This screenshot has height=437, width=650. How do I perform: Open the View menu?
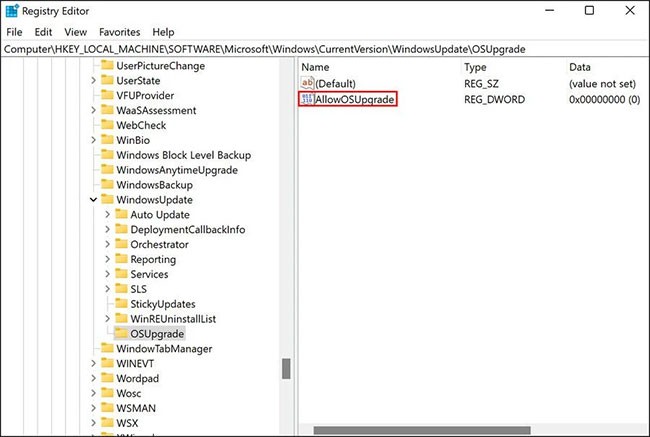pyautogui.click(x=75, y=32)
